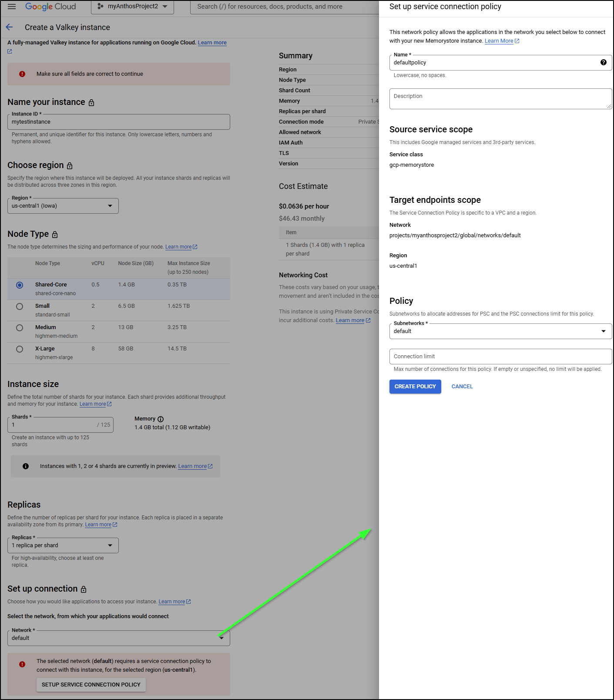Select the Medium node type radio
Image resolution: width=614 pixels, height=700 pixels.
coord(20,328)
